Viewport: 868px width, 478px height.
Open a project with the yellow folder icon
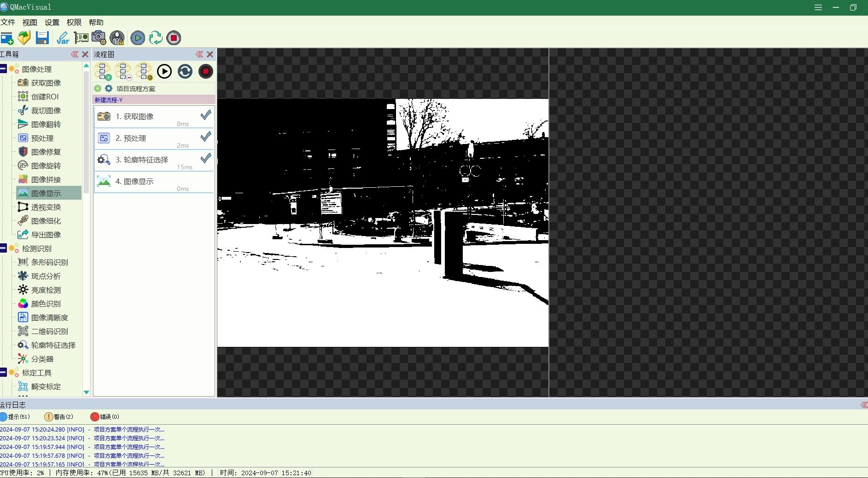[x=24, y=38]
